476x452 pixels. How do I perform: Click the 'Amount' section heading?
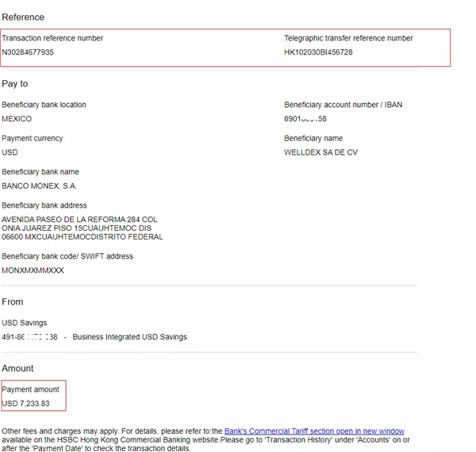(x=17, y=368)
